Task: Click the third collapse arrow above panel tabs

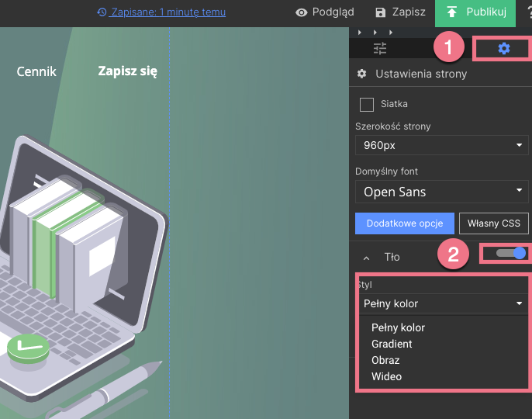Action: pyautogui.click(x=391, y=33)
